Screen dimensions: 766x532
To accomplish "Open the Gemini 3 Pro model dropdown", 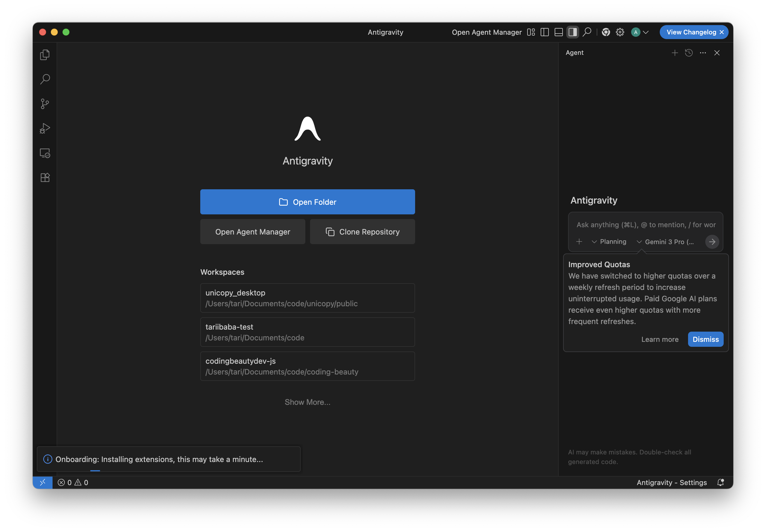I will pyautogui.click(x=665, y=242).
